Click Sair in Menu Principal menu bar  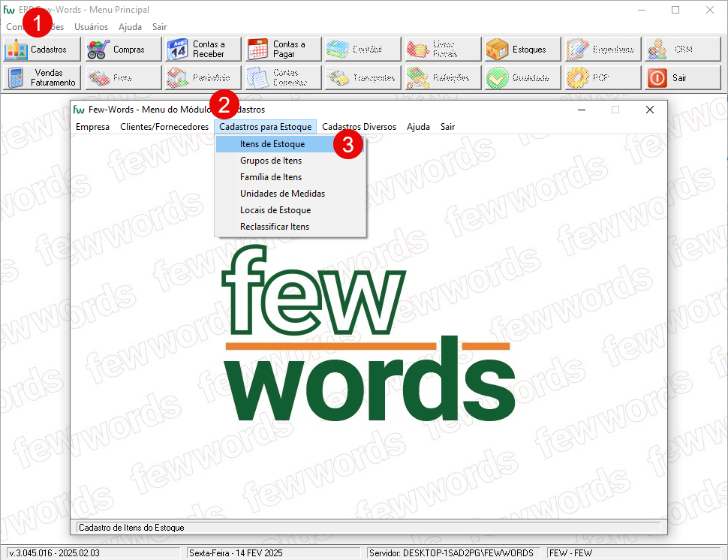point(159,27)
